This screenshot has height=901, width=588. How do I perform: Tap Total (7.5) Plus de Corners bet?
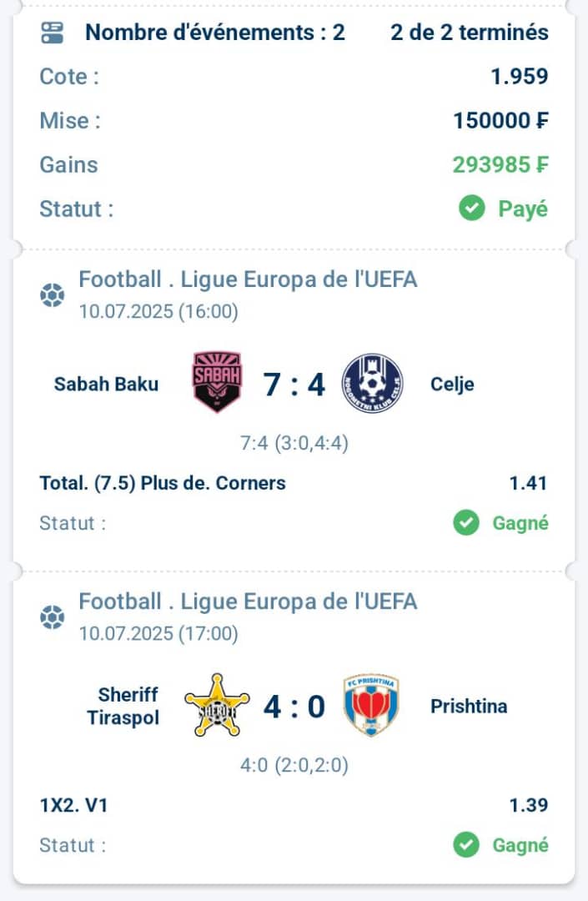(163, 483)
